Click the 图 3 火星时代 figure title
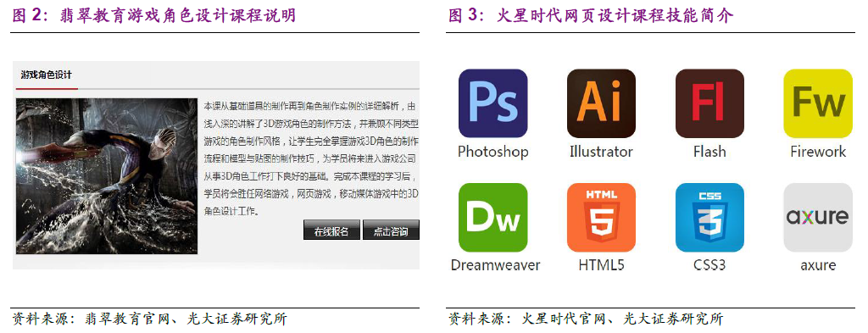 tap(591, 15)
